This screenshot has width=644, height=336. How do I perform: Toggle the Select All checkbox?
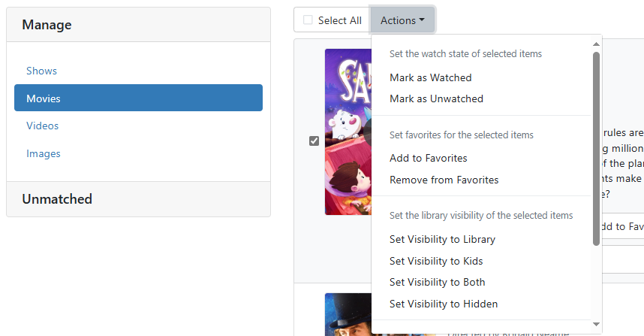point(308,20)
